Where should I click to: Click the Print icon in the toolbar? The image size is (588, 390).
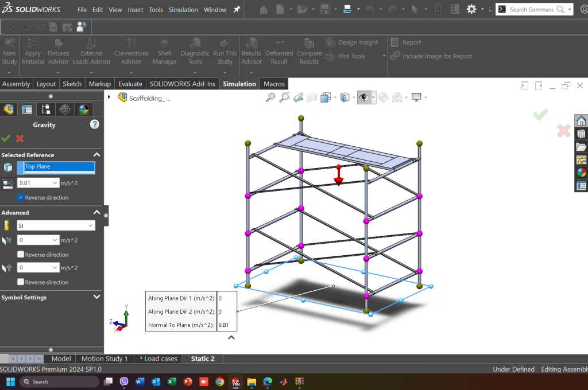pos(347,9)
